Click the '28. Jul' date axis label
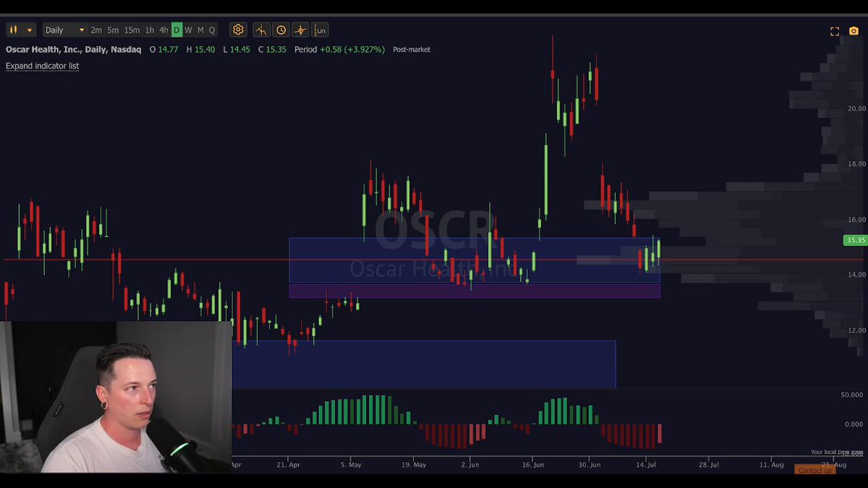The height and width of the screenshot is (488, 868). pos(709,465)
